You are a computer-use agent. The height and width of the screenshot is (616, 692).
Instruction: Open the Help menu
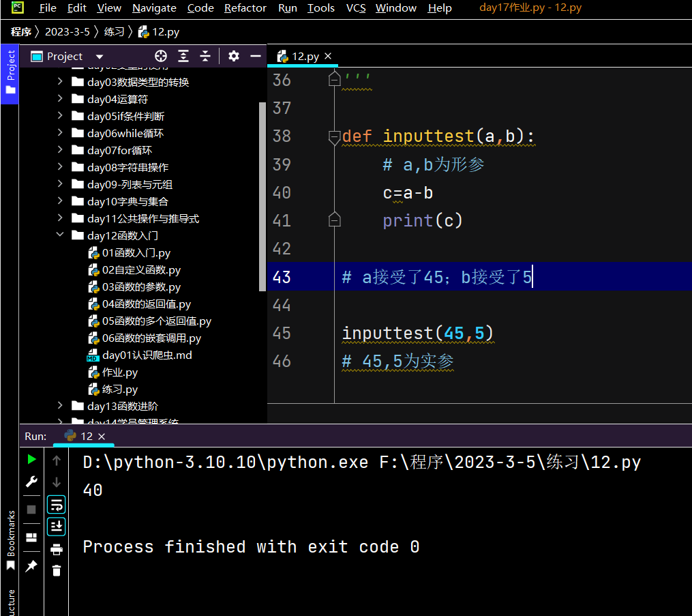[x=440, y=8]
